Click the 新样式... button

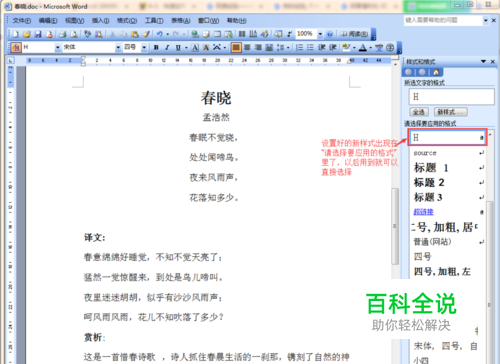click(x=451, y=112)
